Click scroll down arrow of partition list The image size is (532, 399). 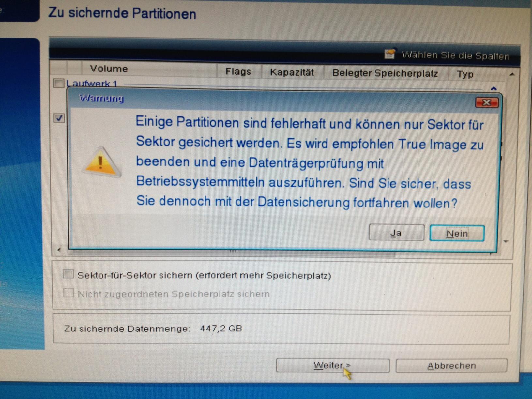[506, 241]
